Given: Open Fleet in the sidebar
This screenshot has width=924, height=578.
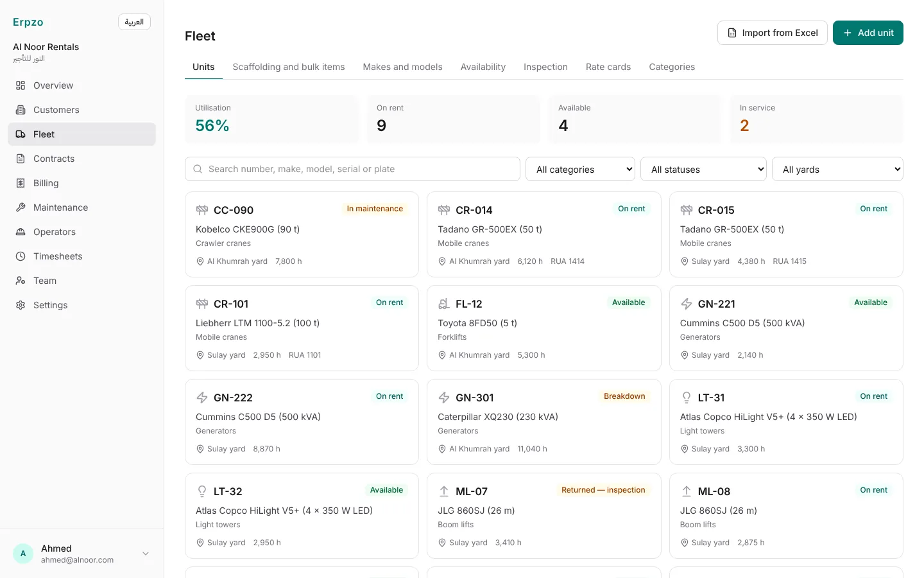Looking at the screenshot, I should pyautogui.click(x=81, y=134).
